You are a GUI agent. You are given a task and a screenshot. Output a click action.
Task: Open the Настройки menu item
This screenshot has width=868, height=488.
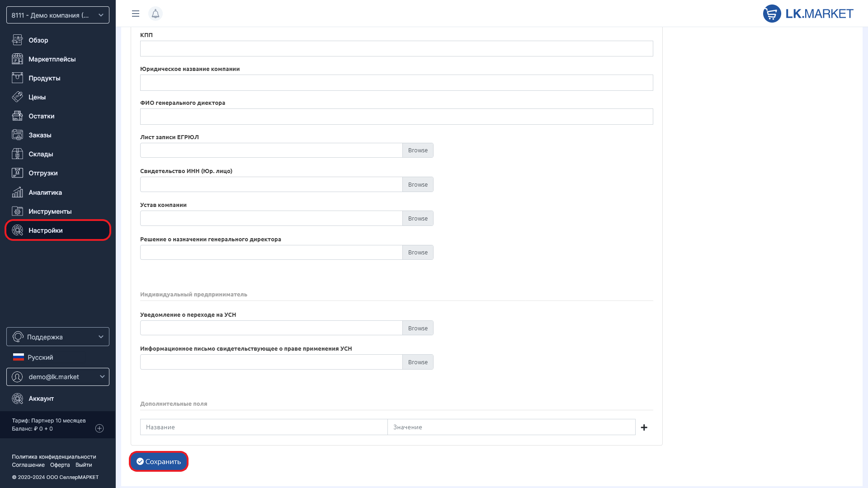46,230
